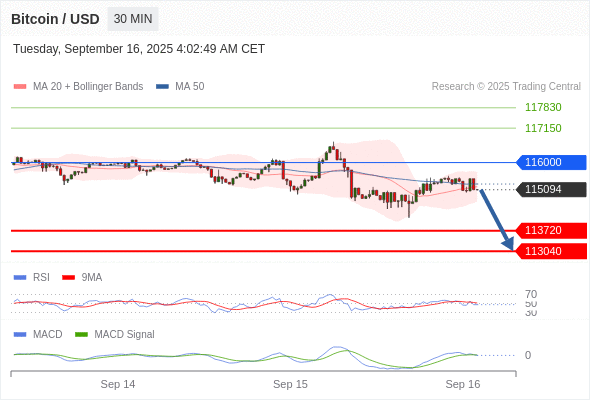This screenshot has height=400, width=590.
Task: Select the MACD legend label
Action: pyautogui.click(x=48, y=335)
